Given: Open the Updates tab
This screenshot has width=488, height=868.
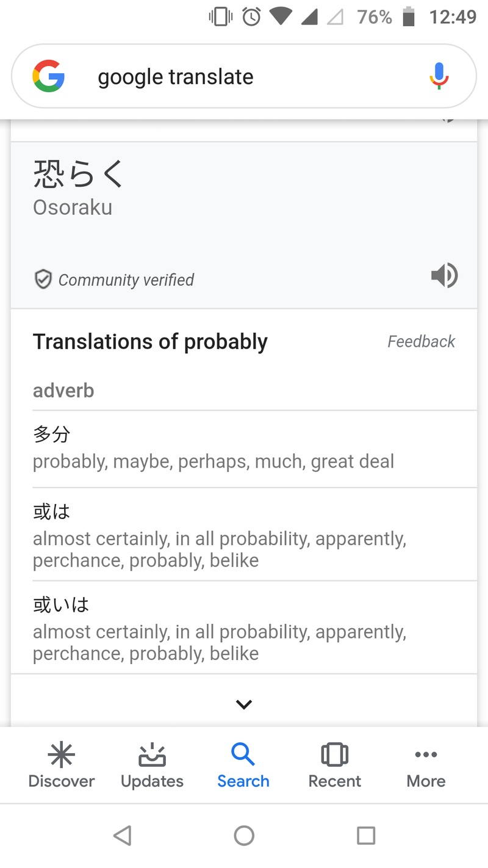Looking at the screenshot, I should [152, 766].
